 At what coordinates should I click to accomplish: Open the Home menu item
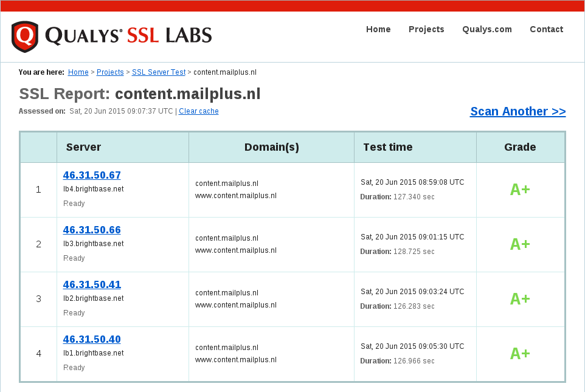(378, 29)
